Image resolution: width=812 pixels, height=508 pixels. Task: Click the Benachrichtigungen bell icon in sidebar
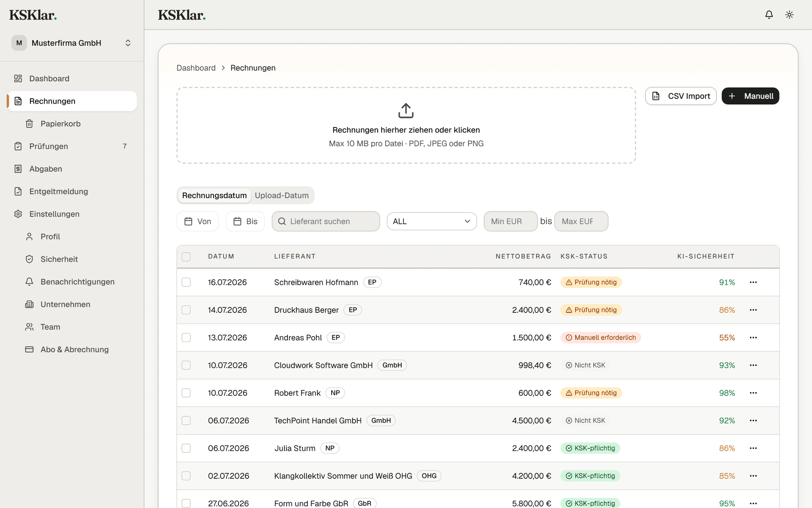pyautogui.click(x=29, y=282)
